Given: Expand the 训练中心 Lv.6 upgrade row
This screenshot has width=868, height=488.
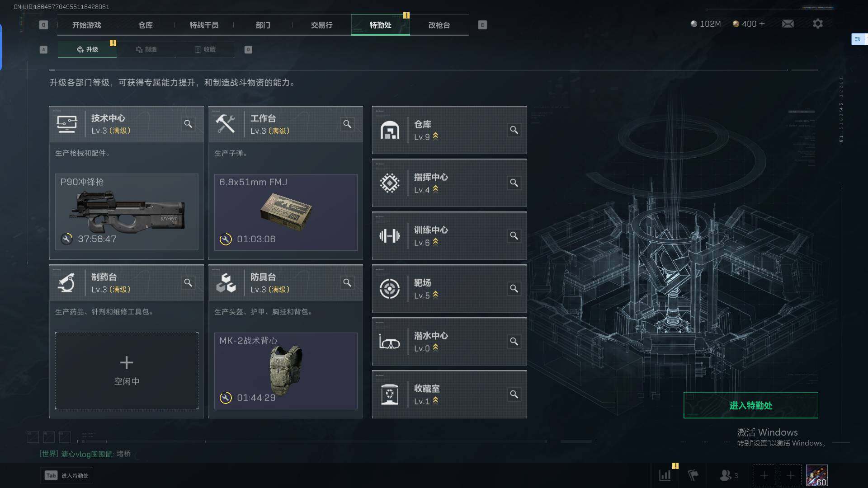Looking at the screenshot, I should pos(449,236).
